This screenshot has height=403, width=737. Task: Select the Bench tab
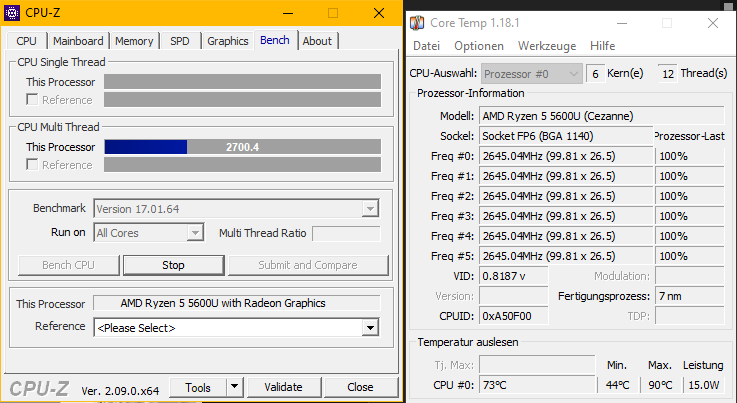coord(275,40)
